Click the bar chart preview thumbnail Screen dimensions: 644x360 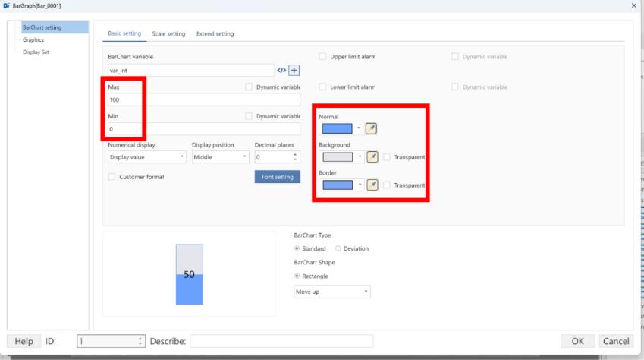190,274
